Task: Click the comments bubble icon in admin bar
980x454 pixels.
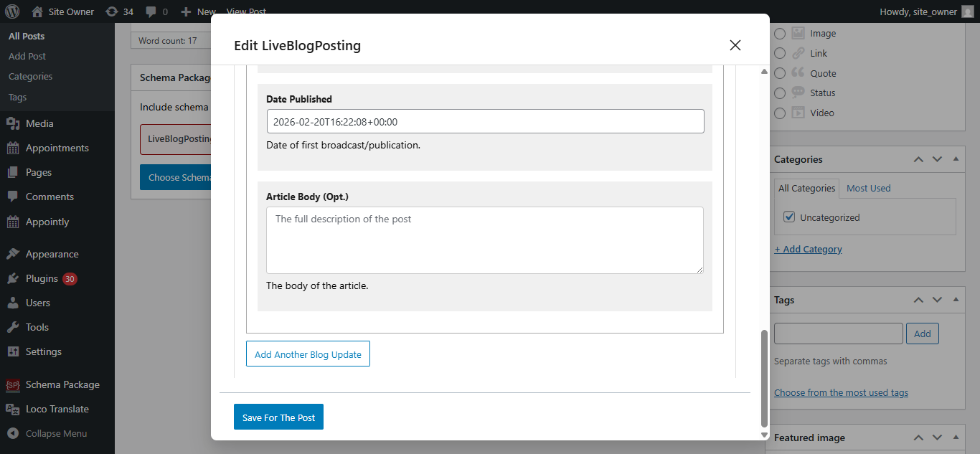Action: click(156, 11)
